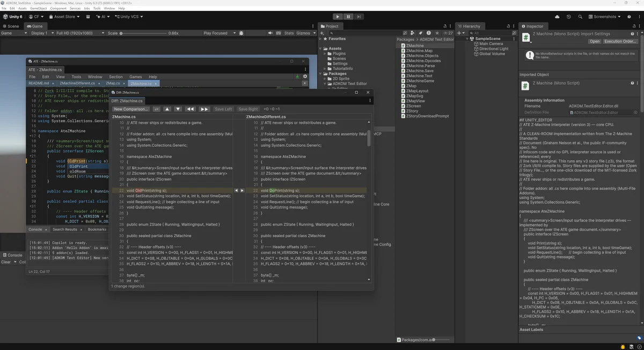Click the Diff right pane vertical scrollbar

point(369,138)
